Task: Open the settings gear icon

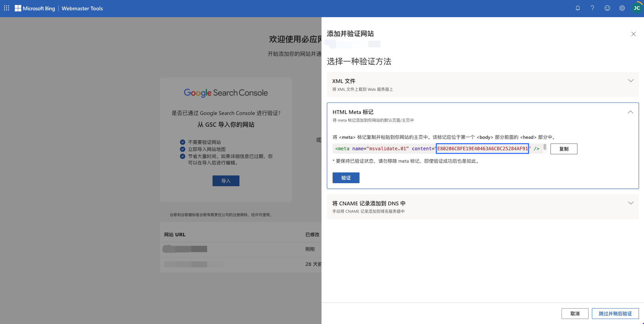Action: [622, 8]
